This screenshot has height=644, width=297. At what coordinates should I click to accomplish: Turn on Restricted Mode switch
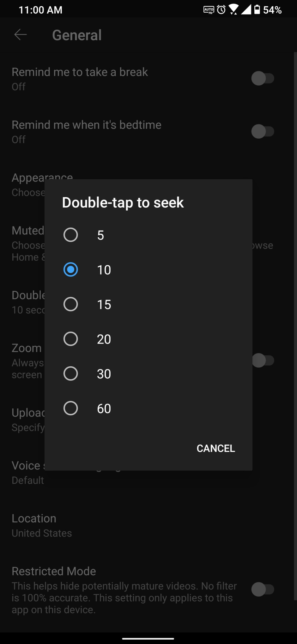[x=263, y=590]
